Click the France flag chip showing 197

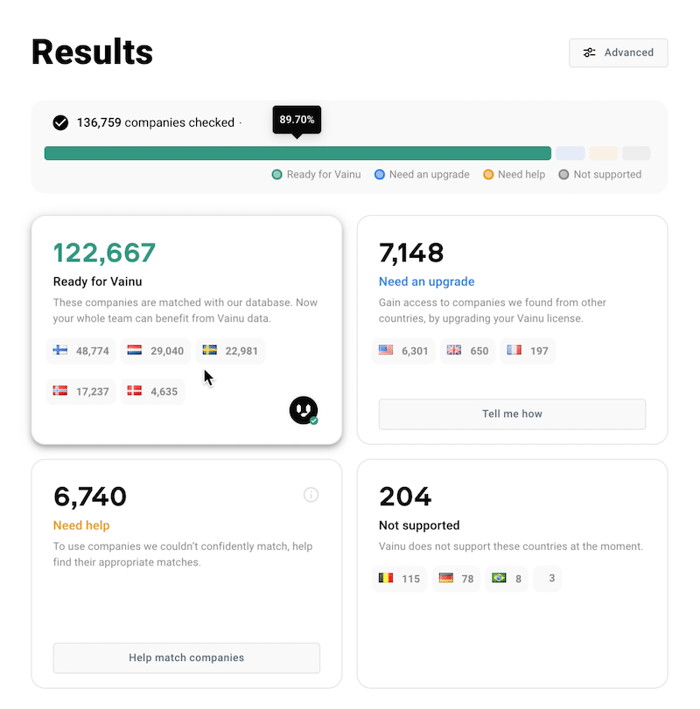527,351
